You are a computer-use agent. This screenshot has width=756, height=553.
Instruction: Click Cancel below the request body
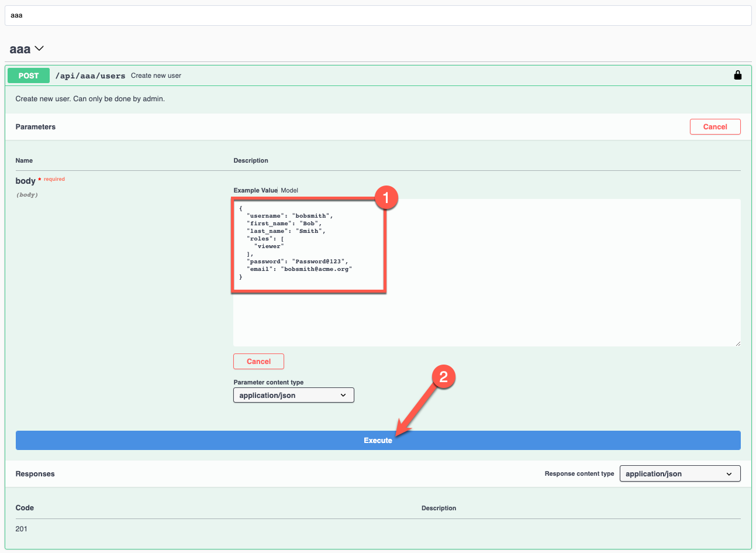coord(258,361)
